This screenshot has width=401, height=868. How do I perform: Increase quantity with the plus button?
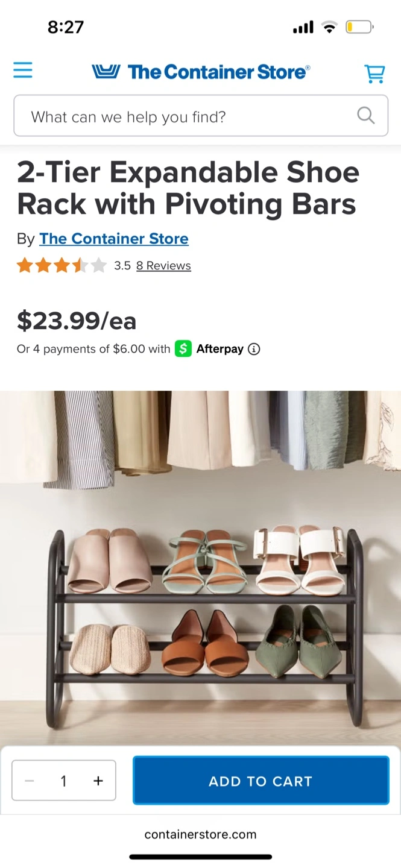98,781
